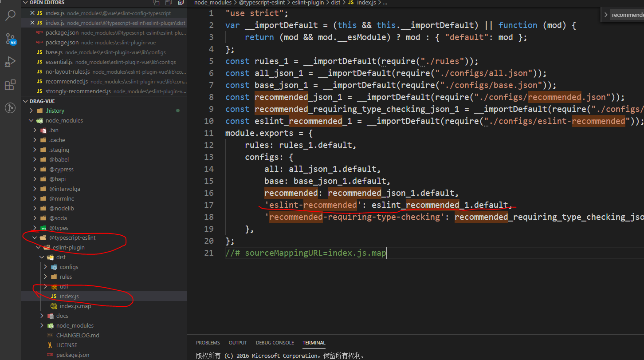
Task: Collapse the OPEN EDITORS section
Action: point(25,3)
